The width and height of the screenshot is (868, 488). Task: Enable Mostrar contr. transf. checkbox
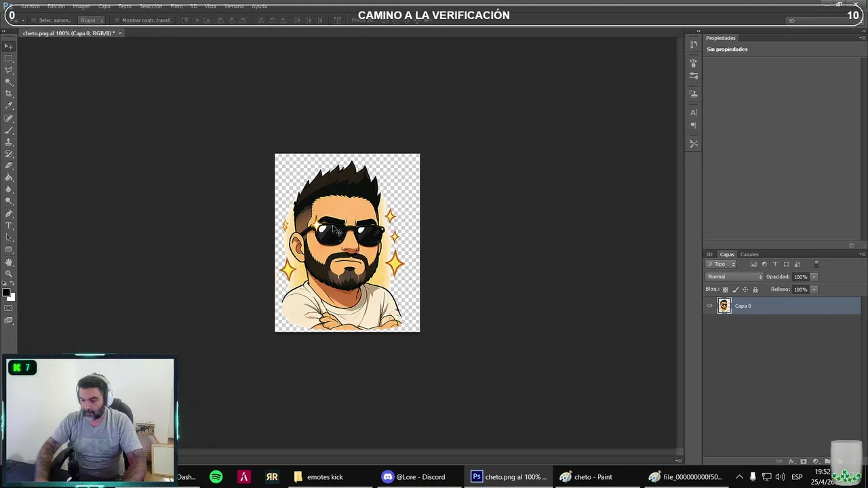point(117,20)
